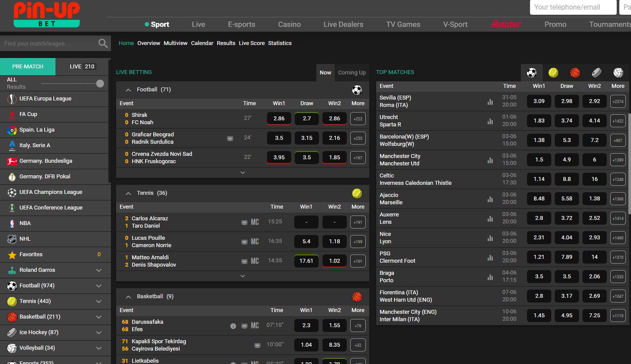
Task: Expand Basketball (211) in sidebar
Action: [99, 317]
